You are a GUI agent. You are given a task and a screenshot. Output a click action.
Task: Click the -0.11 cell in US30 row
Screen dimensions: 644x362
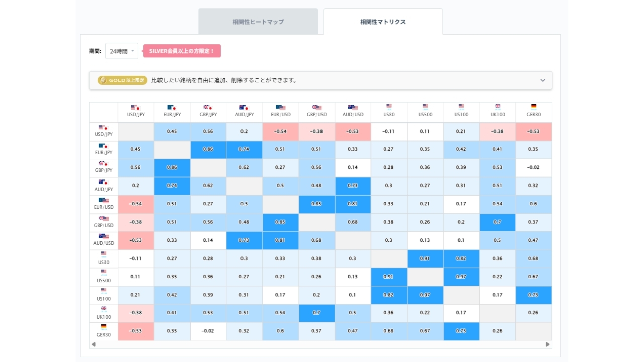(136, 259)
